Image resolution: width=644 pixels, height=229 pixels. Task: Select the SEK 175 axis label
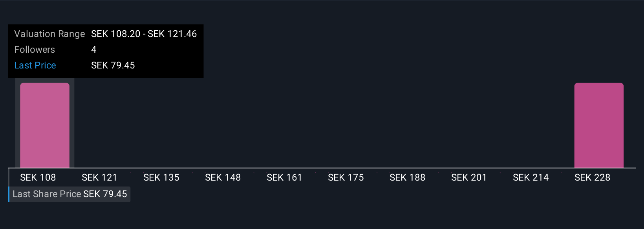point(346,177)
